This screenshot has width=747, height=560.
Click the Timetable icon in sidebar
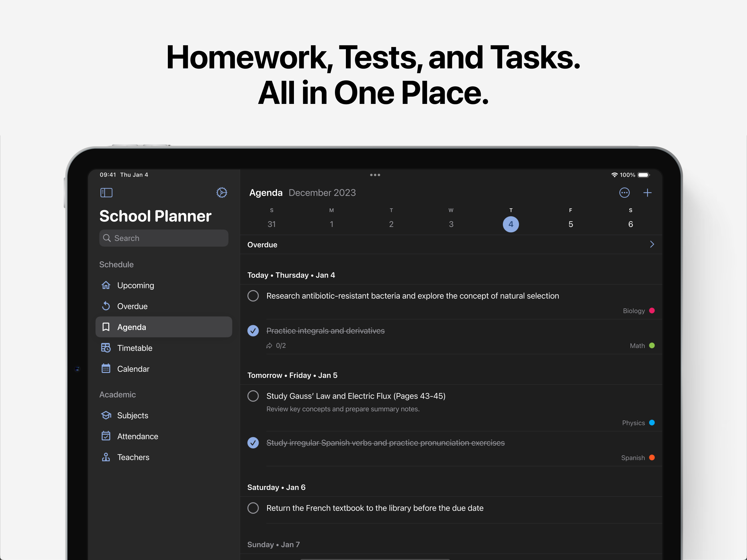[x=106, y=348]
